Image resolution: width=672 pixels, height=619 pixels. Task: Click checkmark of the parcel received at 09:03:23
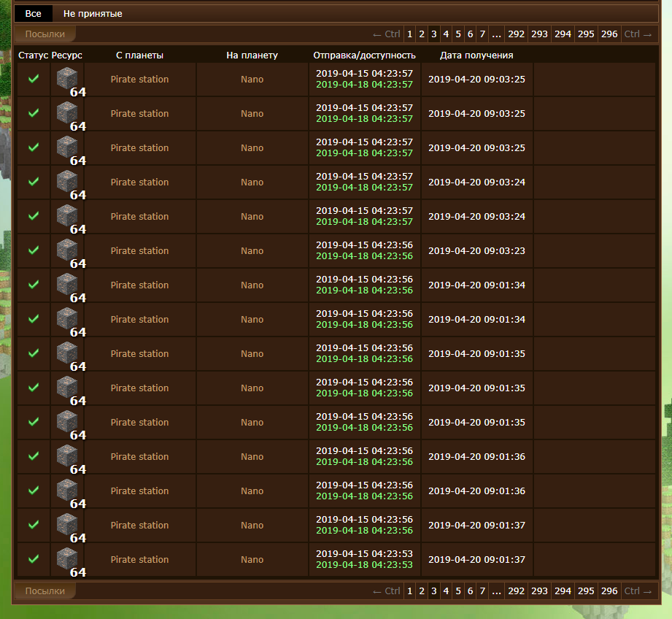(34, 250)
